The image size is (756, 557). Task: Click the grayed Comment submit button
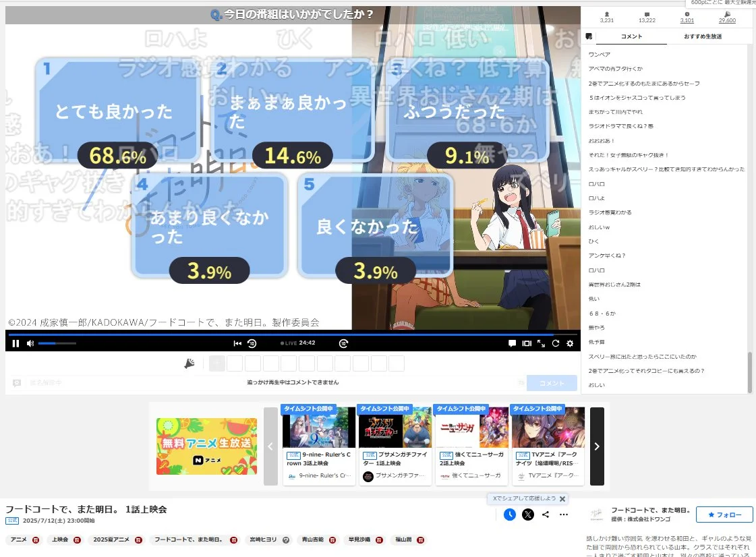point(552,383)
